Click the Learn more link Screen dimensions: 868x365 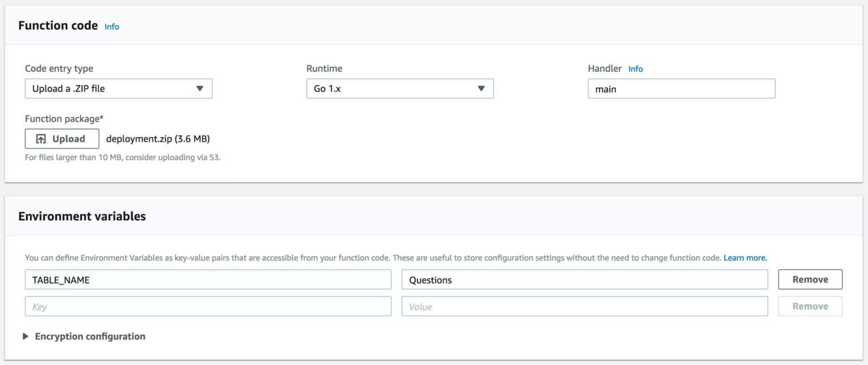pos(745,258)
